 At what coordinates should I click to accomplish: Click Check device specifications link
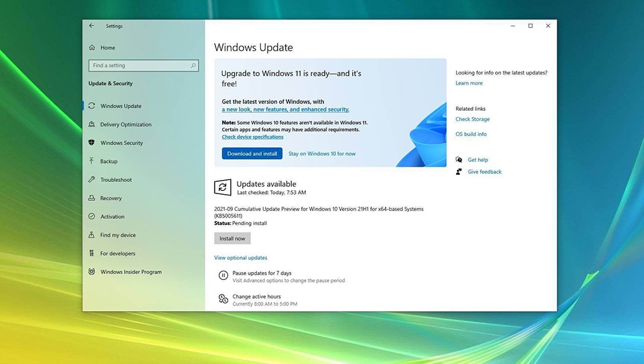253,137
